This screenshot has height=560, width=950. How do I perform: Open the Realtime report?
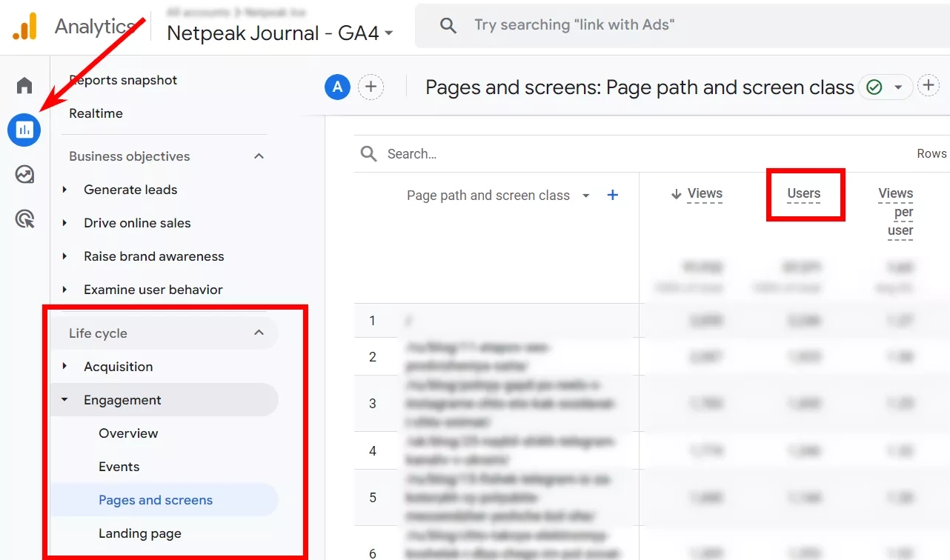pyautogui.click(x=96, y=113)
